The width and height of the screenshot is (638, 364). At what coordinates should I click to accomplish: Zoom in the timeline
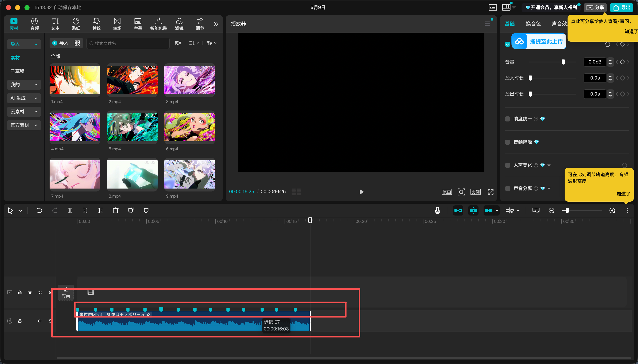coord(612,210)
